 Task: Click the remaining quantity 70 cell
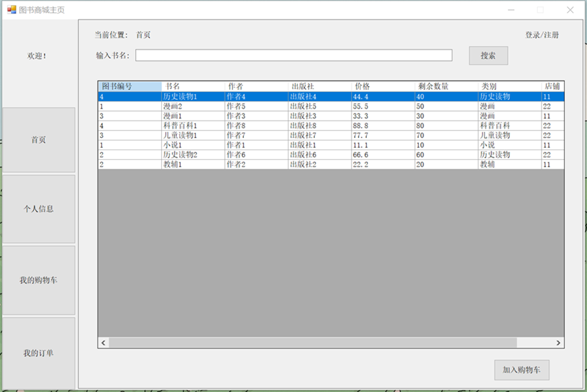coord(446,136)
